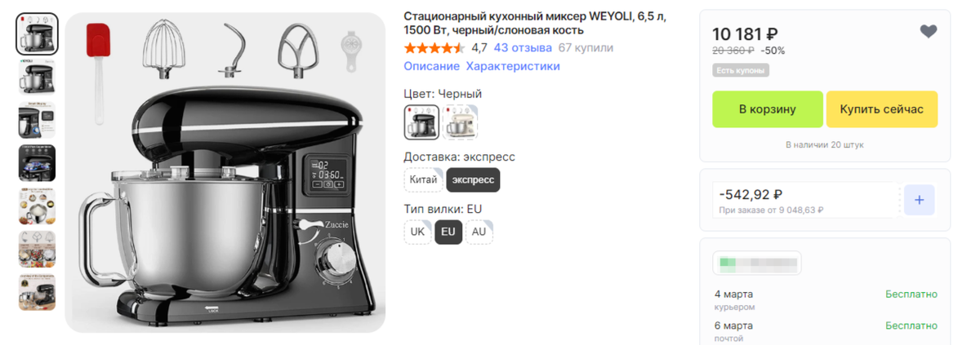The image size is (980, 345).
Task: Choose the ivory mixer color swatch
Action: pos(461,122)
